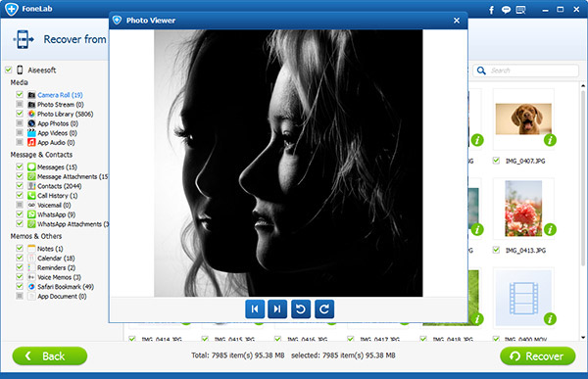Select Reminders (2) entry
Screen dimensions: 588x379
coord(56,267)
